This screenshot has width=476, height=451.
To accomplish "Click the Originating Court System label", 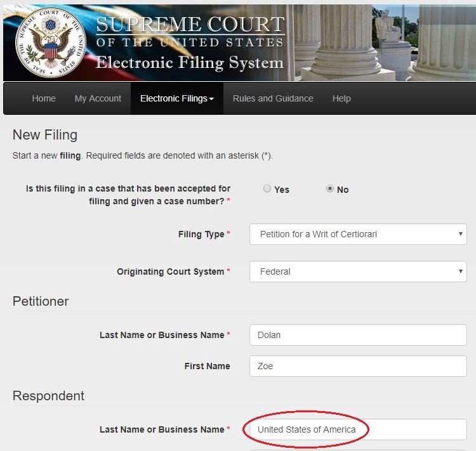I will [x=170, y=271].
